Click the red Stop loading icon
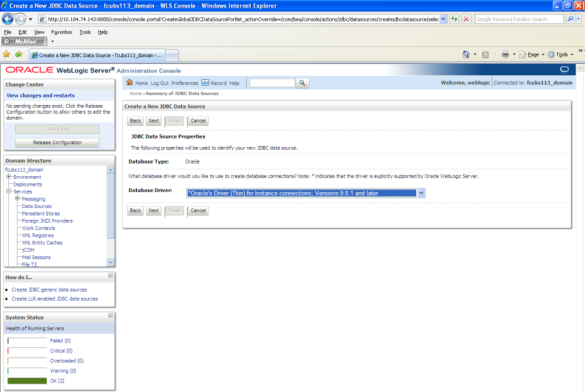 click(466, 19)
